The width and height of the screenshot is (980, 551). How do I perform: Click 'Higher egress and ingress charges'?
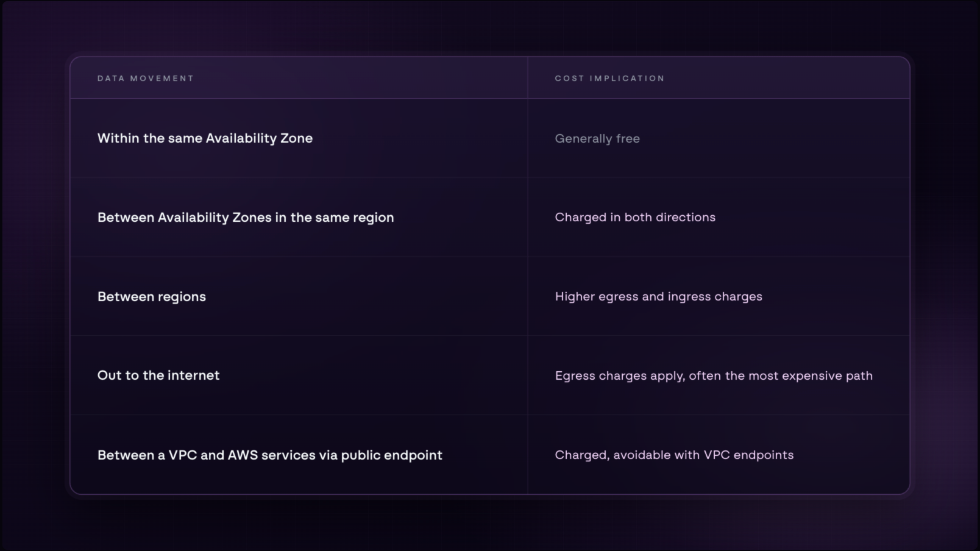[x=658, y=297]
